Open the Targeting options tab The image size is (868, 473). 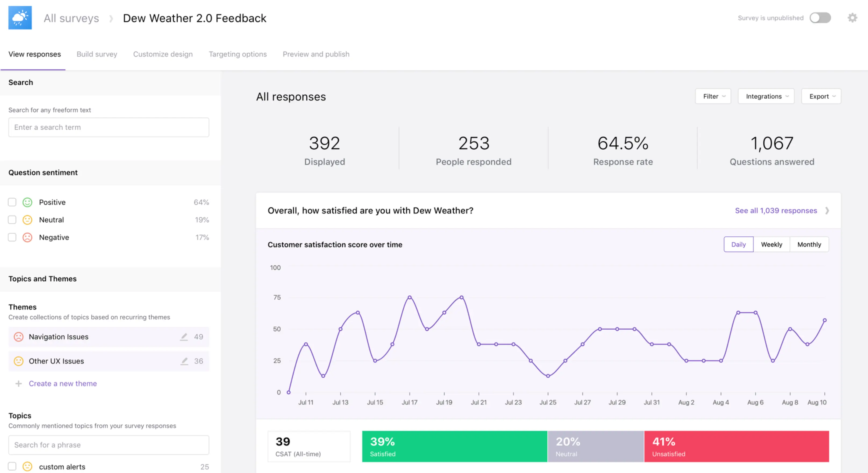(238, 54)
